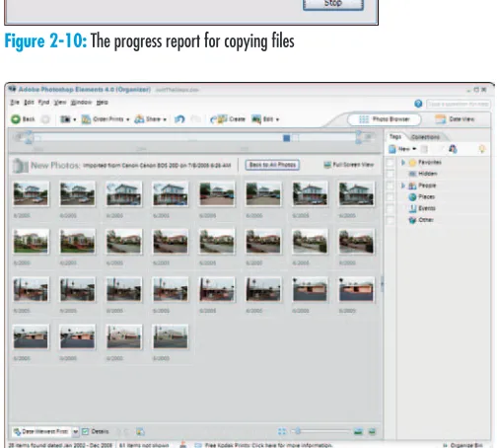Toggle the Details checkbox
The width and height of the screenshot is (497, 448).
click(x=86, y=431)
